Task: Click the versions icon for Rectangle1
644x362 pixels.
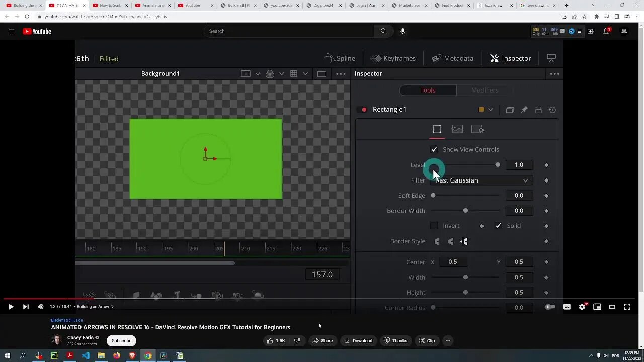Action: point(510,110)
